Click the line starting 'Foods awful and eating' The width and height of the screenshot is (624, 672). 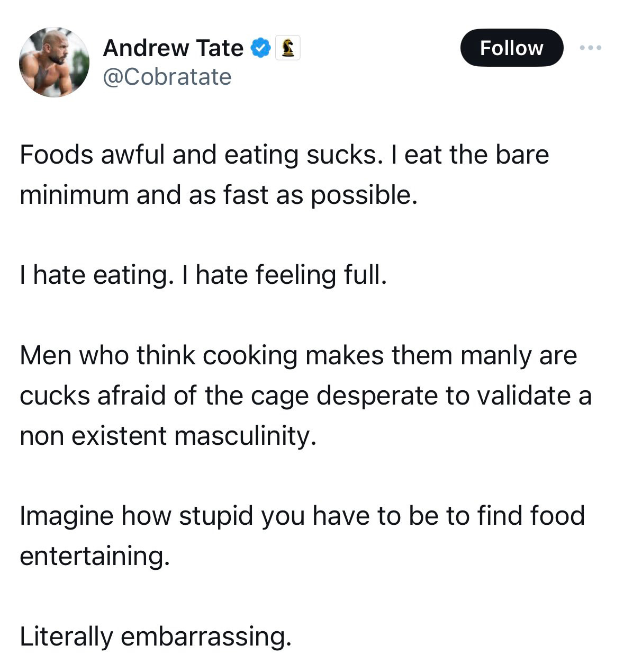click(284, 155)
